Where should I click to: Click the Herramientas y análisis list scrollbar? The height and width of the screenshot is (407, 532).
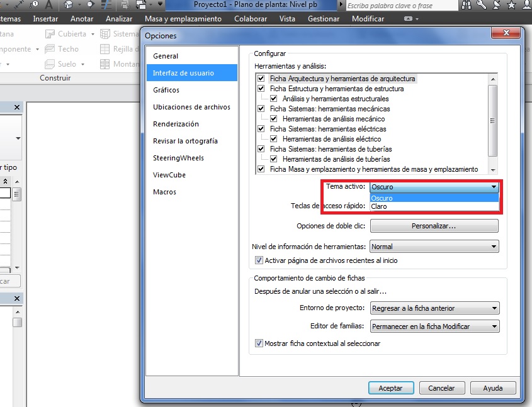(493, 120)
